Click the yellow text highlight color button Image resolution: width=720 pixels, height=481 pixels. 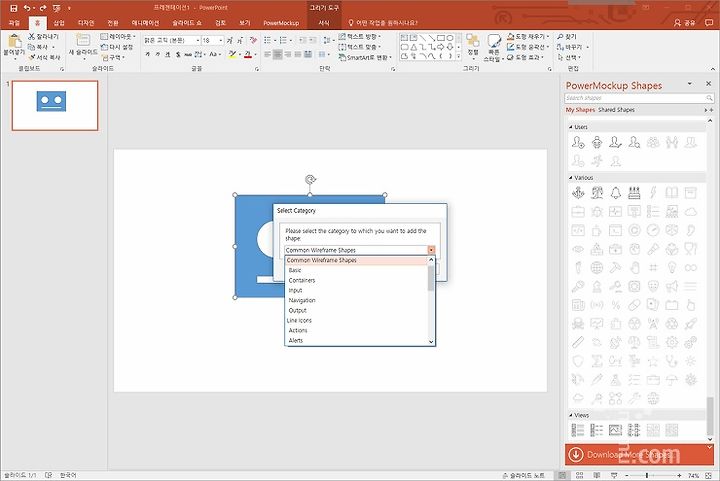coord(233,55)
